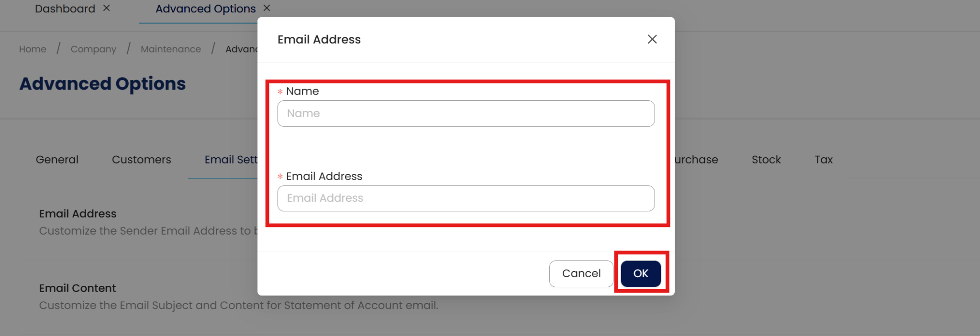Open the Purchase settings tab
The height and width of the screenshot is (336, 980).
click(696, 160)
